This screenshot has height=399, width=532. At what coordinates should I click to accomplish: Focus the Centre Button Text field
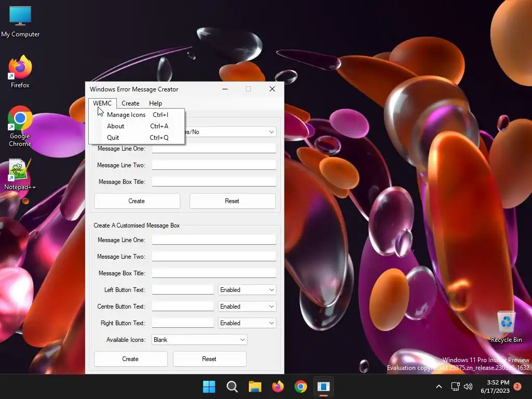pyautogui.click(x=182, y=307)
